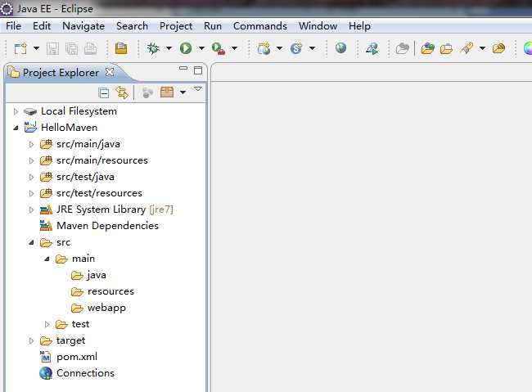Open the Window menu
532x392 pixels.
click(x=318, y=26)
